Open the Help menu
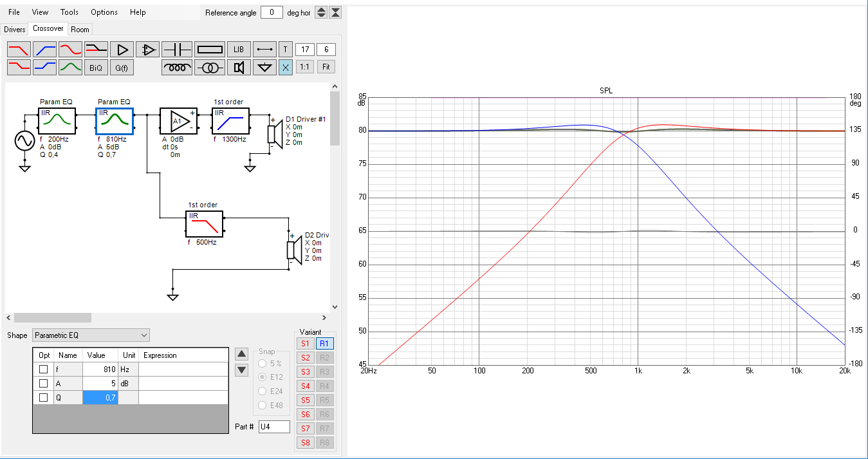The width and height of the screenshot is (868, 459). click(138, 12)
